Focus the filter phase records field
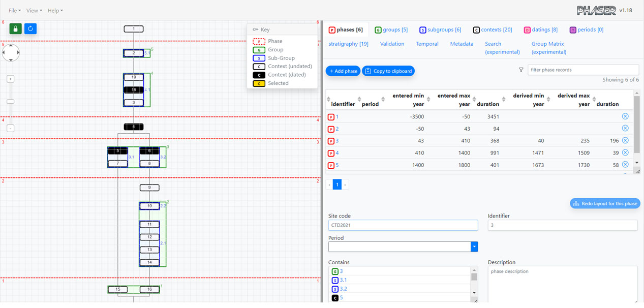 point(583,70)
